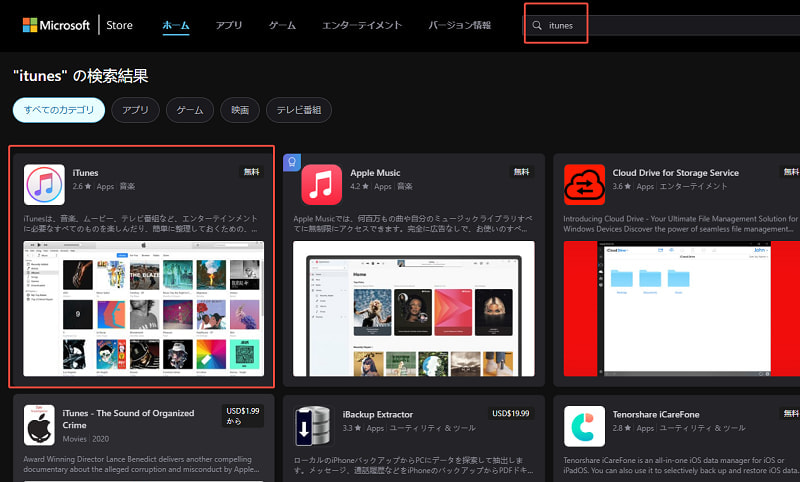Click the USD$19.99 price badge
The image size is (800, 482).
point(511,413)
